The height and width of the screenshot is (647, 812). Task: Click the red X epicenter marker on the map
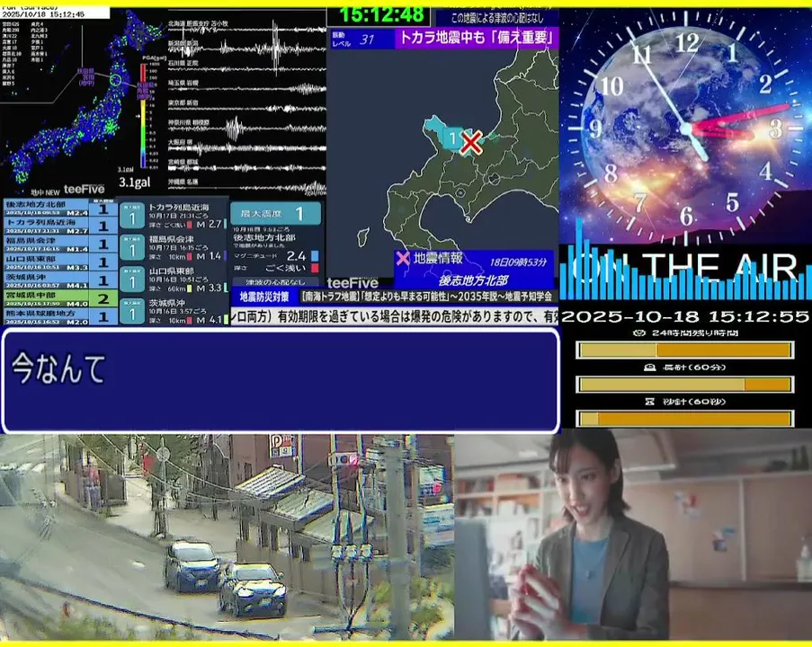click(x=470, y=142)
